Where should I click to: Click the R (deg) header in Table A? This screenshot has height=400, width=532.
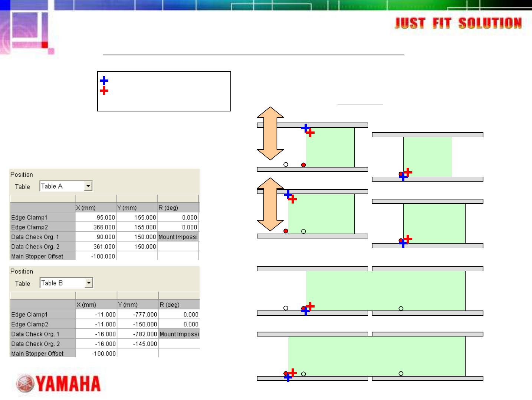tap(178, 208)
